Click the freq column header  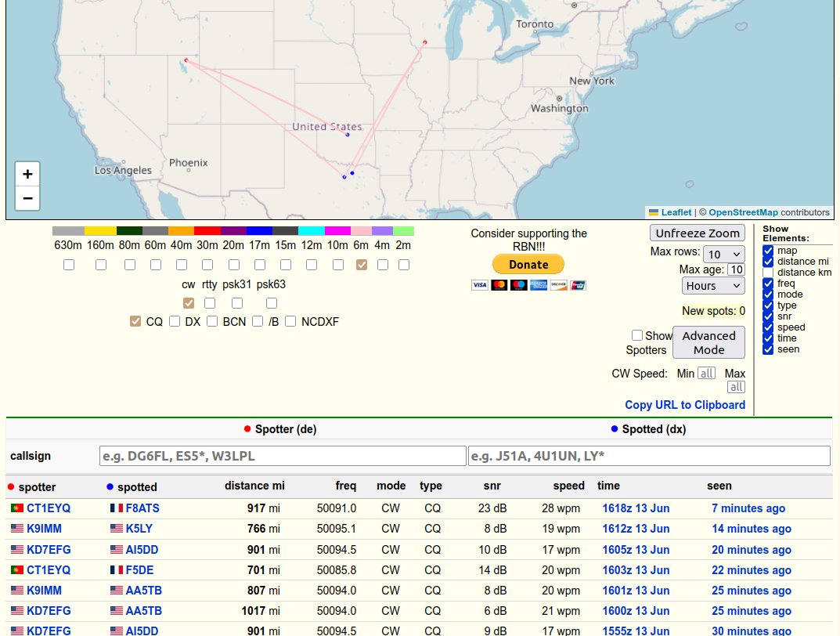345,486
